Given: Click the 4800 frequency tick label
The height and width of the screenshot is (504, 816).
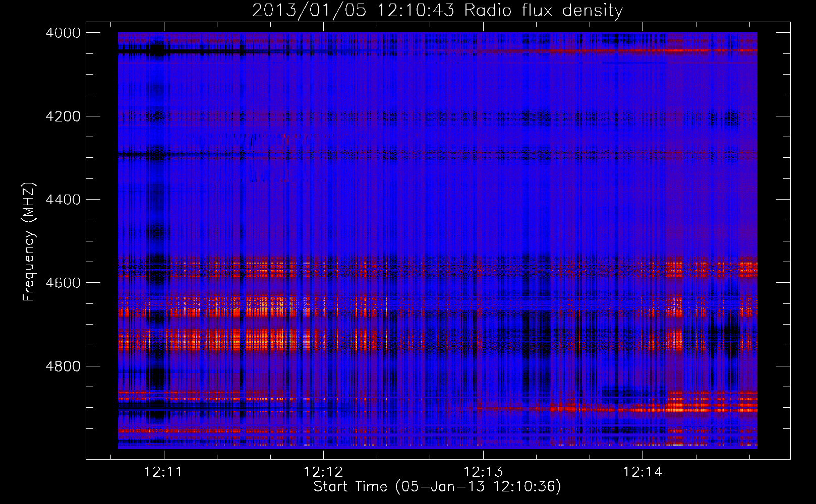Looking at the screenshot, I should tap(63, 366).
